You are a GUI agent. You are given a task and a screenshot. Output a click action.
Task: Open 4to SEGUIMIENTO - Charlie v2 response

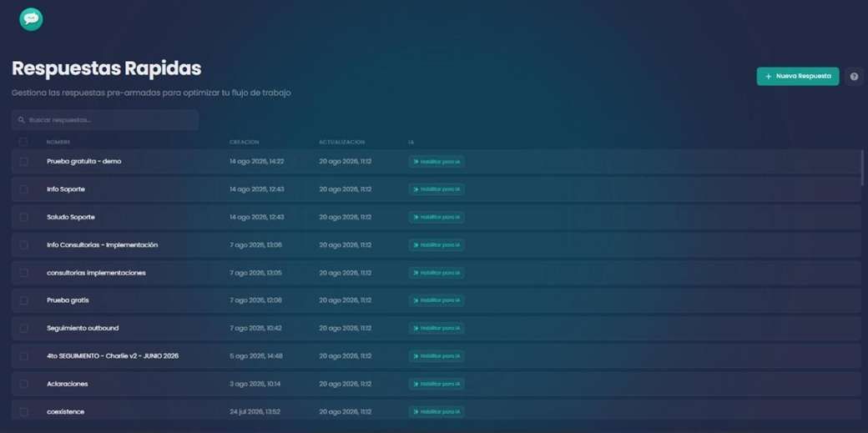(113, 356)
